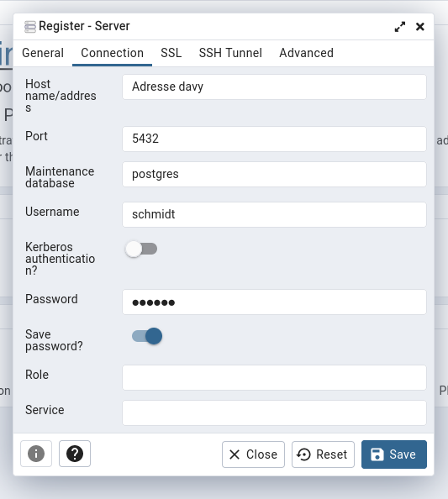This screenshot has height=499, width=448.
Task: Click the empty Role input field
Action: click(x=274, y=378)
